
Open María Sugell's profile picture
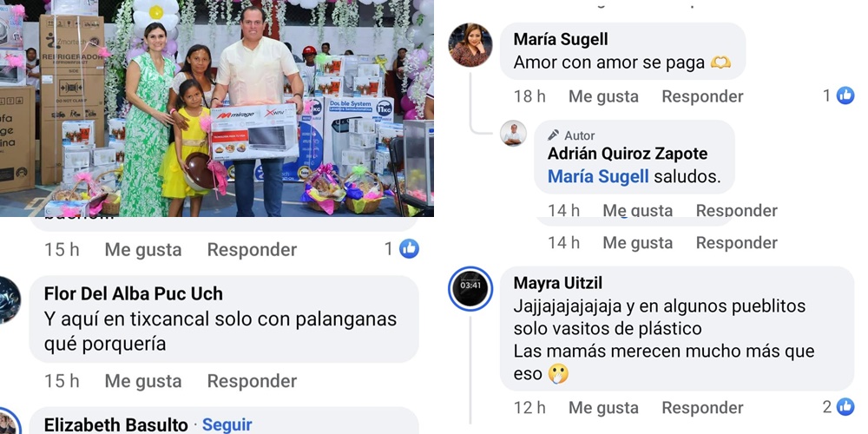(470, 45)
